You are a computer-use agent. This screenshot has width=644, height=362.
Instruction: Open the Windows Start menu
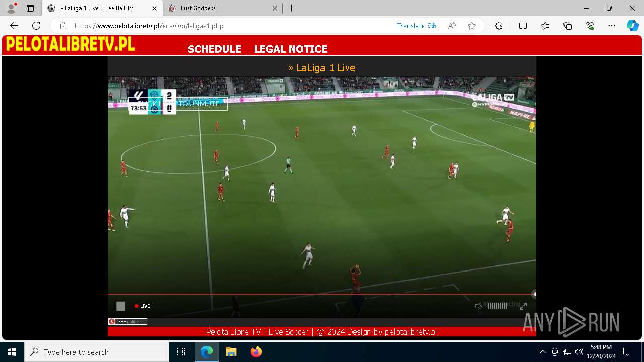(12, 352)
